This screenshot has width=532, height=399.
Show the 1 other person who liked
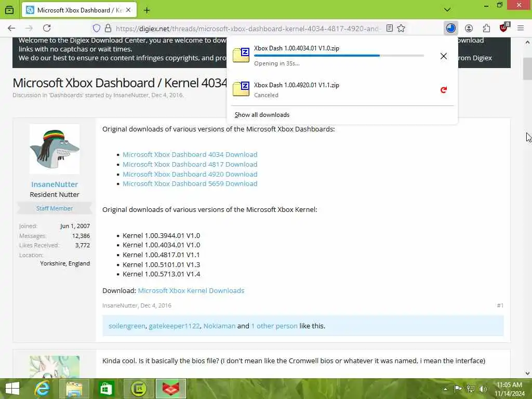(x=274, y=326)
